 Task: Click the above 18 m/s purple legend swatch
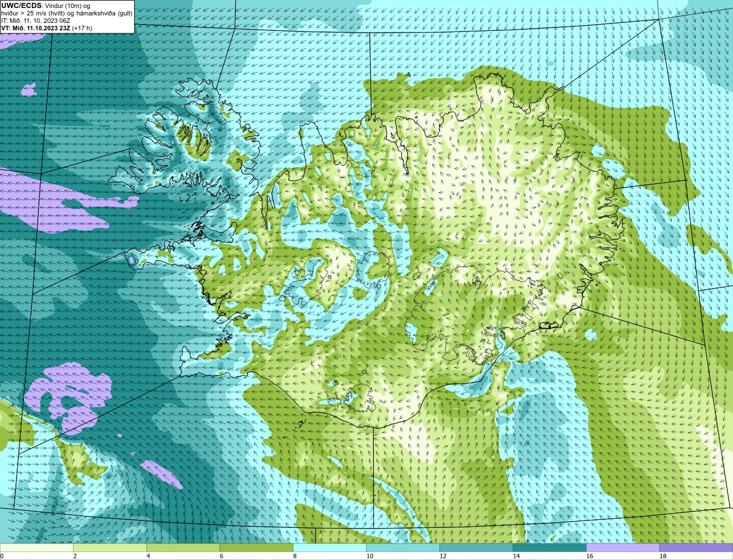[x=696, y=548]
